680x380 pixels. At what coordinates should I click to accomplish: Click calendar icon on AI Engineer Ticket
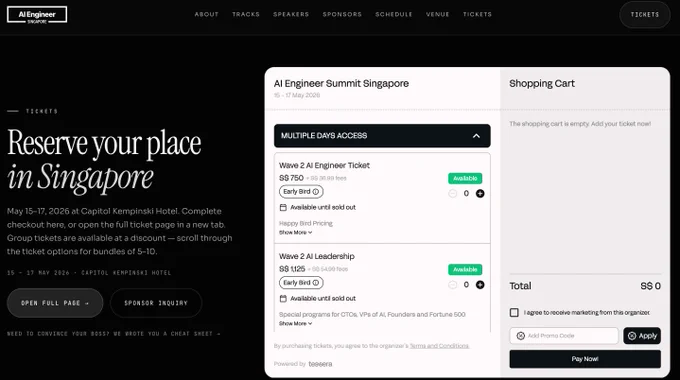click(x=283, y=207)
